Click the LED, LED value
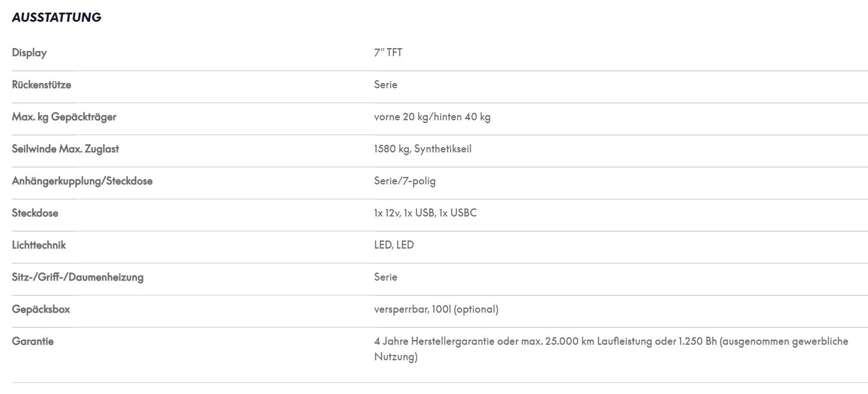868x394 pixels. (x=394, y=245)
